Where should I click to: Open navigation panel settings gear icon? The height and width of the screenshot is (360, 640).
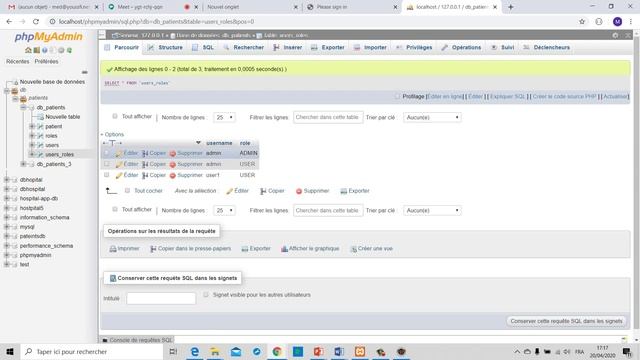pyautogui.click(x=61, y=50)
